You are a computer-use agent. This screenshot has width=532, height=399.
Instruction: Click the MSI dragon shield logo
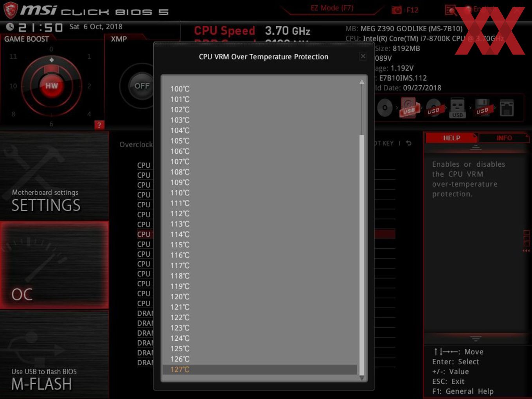[11, 10]
